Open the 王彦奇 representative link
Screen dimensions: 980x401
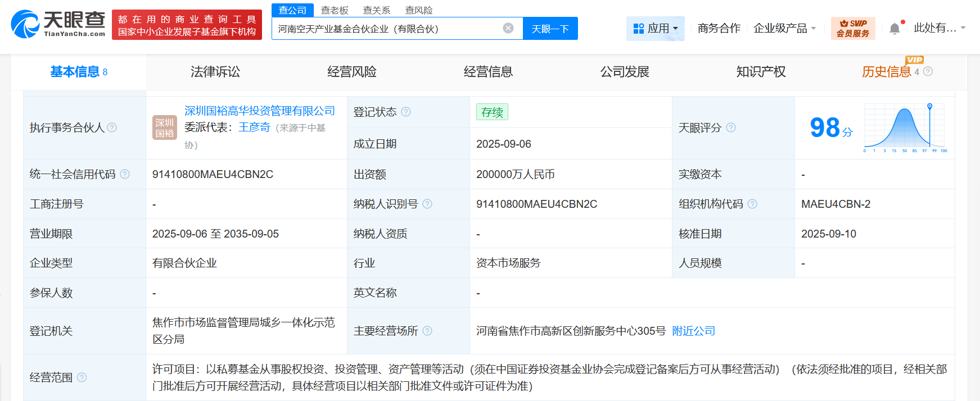(x=254, y=127)
